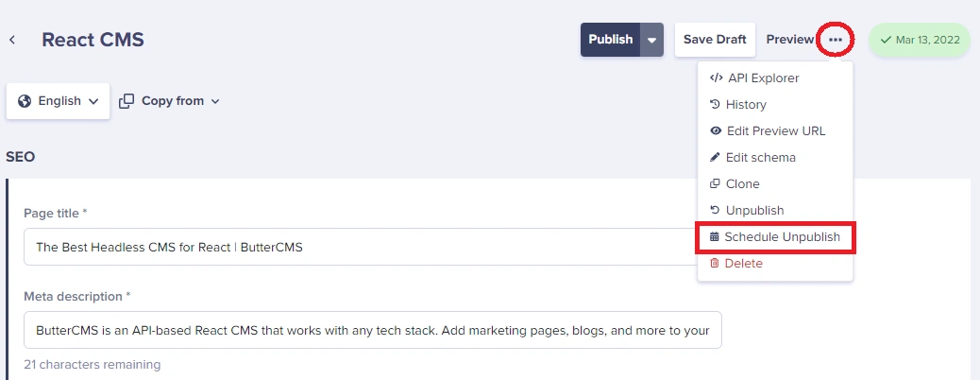980x380 pixels.
Task: Open the Preview link
Action: (x=790, y=40)
